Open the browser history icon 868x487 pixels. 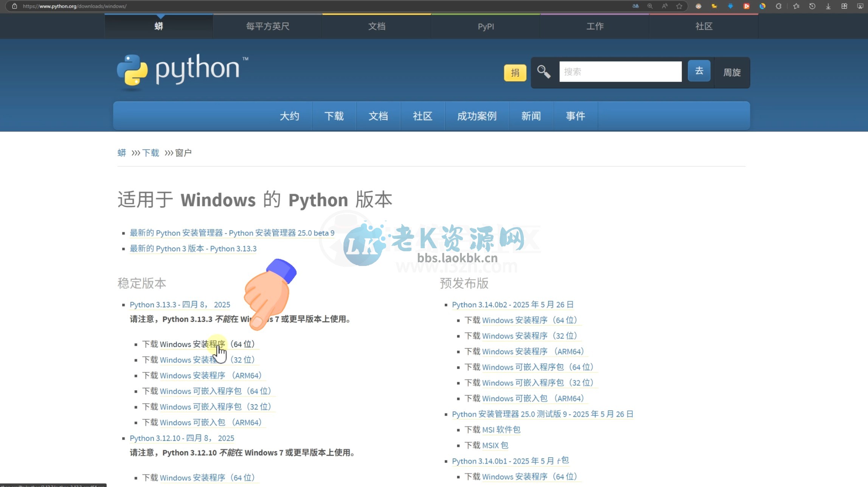pyautogui.click(x=812, y=6)
